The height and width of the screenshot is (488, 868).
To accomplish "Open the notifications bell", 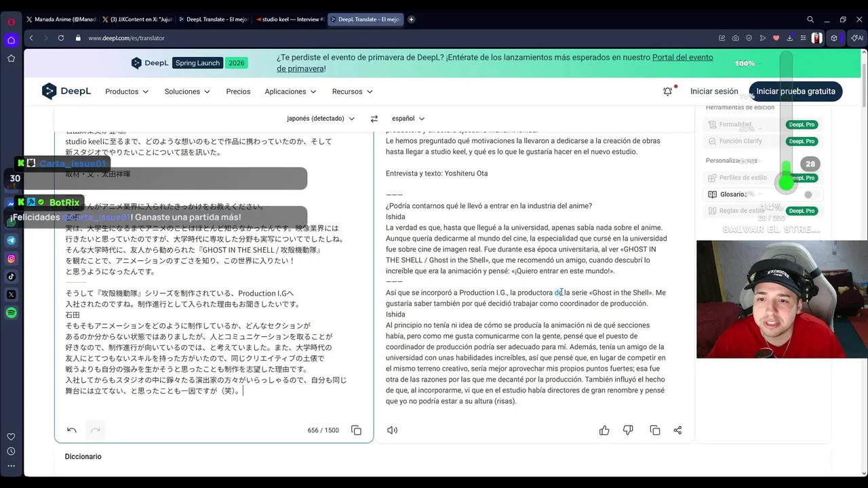I will (x=668, y=91).
